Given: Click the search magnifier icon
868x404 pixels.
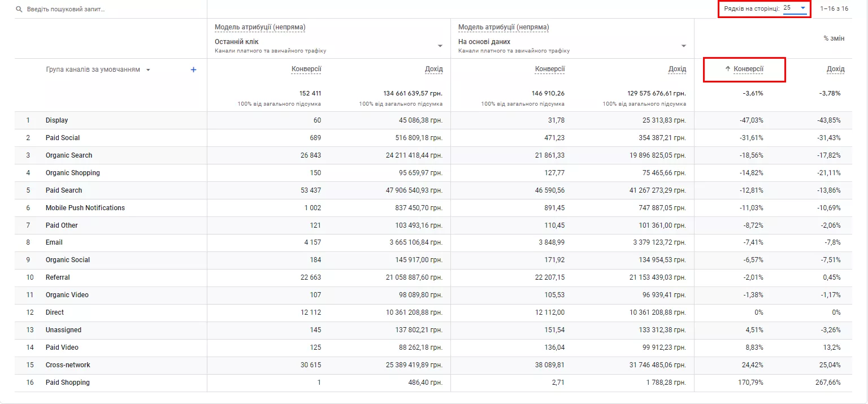Looking at the screenshot, I should [19, 9].
